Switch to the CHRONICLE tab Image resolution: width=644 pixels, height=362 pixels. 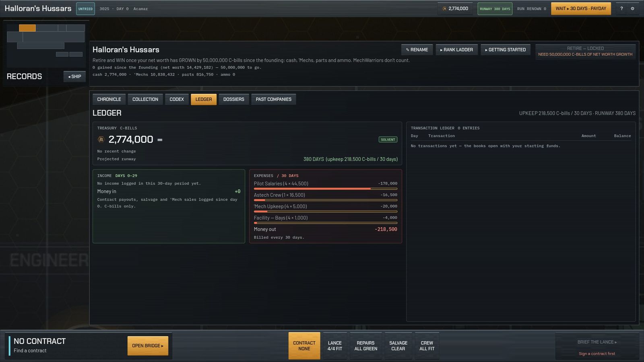tap(109, 99)
